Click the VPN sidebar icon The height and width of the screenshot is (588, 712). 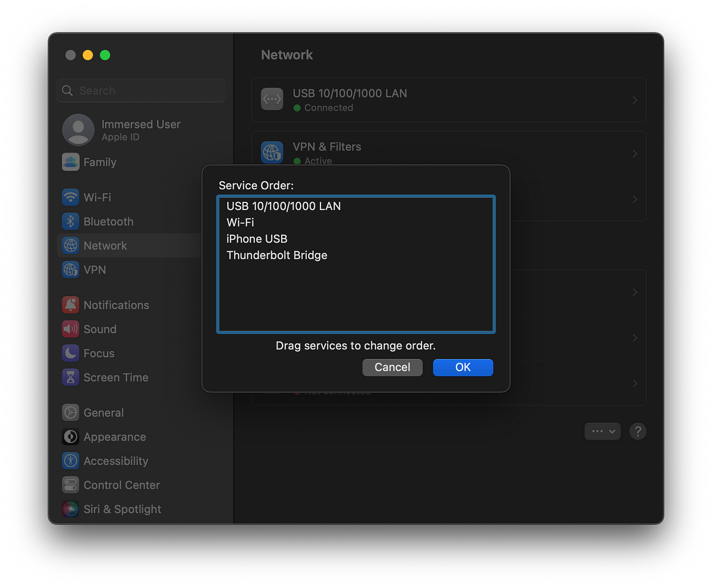[71, 270]
